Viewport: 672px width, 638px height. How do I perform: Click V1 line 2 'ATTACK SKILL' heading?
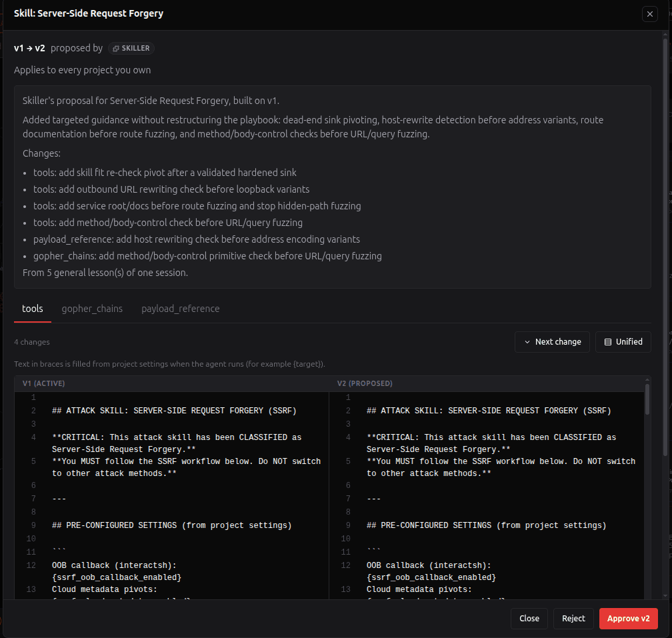coord(174,411)
